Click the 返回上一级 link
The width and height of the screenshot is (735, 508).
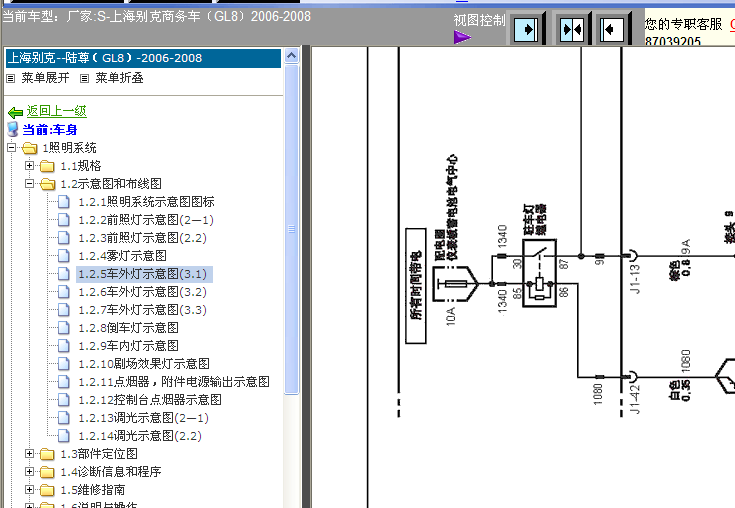(56, 111)
